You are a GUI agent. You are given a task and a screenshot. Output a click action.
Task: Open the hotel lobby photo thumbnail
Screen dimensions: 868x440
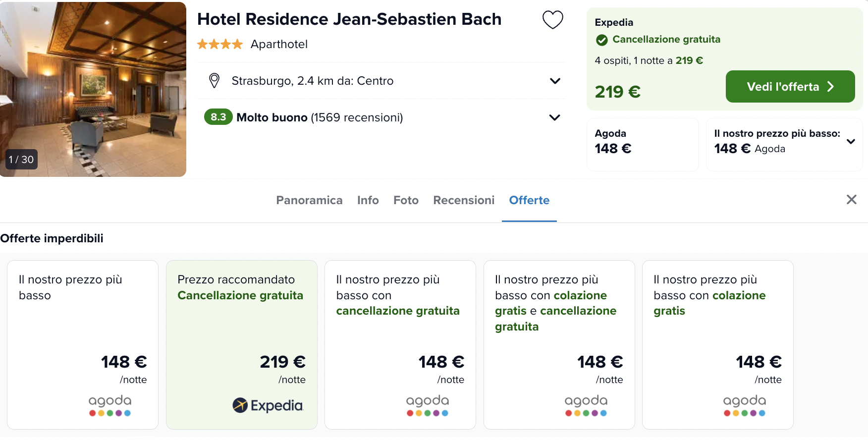coord(93,89)
